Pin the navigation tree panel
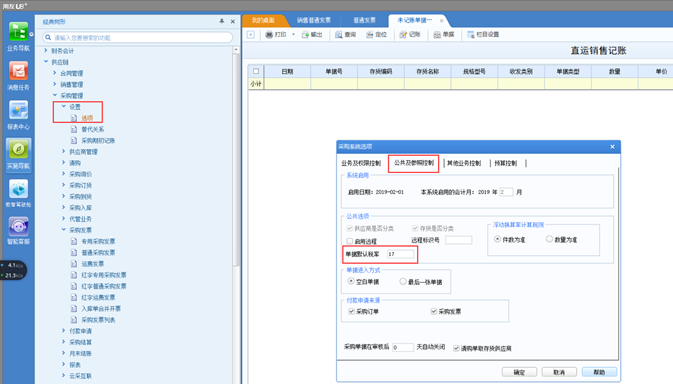The image size is (673, 384). [222, 21]
